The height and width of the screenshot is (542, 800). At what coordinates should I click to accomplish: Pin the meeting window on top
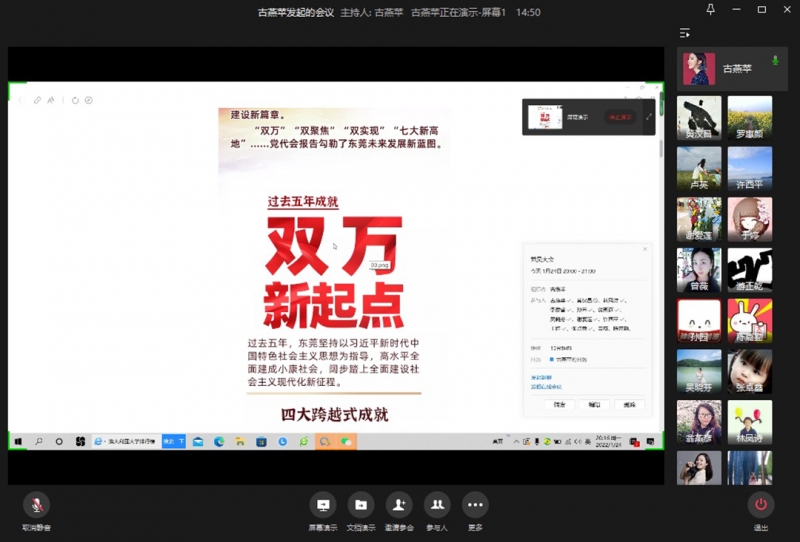(x=710, y=9)
